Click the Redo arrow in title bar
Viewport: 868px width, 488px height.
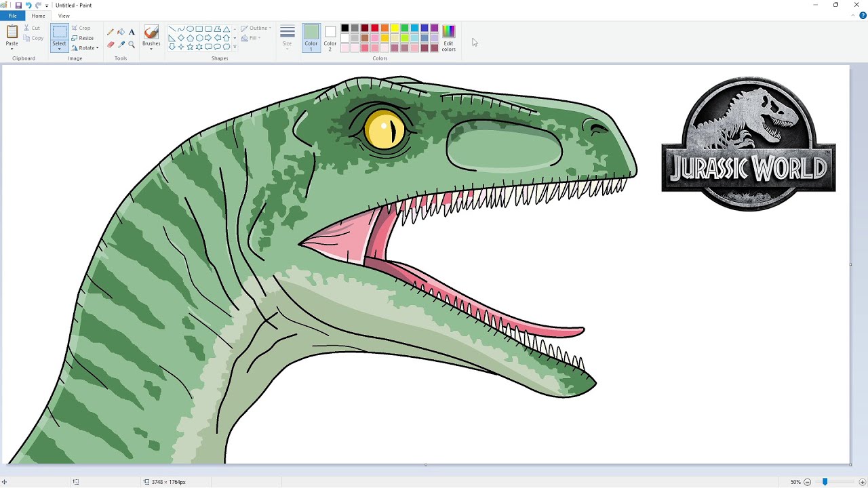pos(38,5)
